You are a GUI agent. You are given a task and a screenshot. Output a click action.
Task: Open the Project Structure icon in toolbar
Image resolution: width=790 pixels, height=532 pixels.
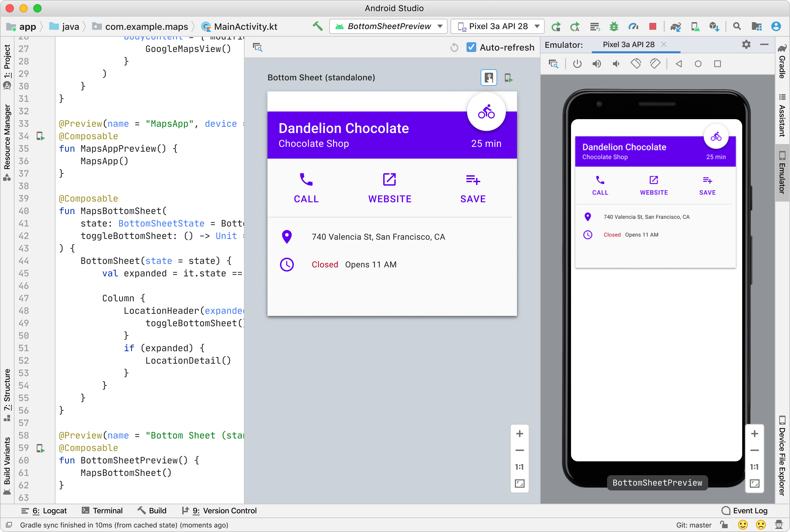pos(757,26)
